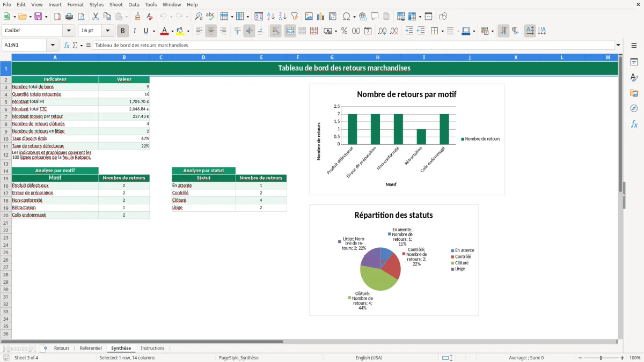Click the Clear Direct Formatting icon
The height and width of the screenshot is (362, 644).
(x=150, y=17)
